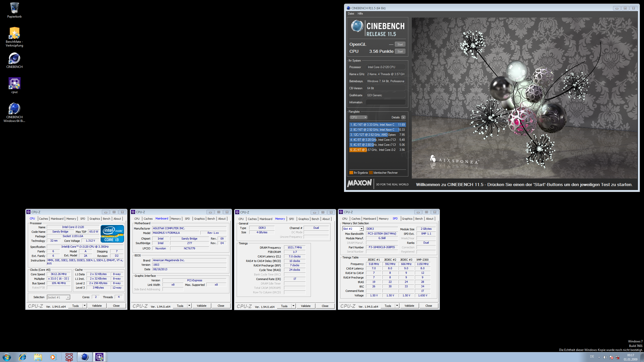Open the Papierkorb recycle bin icon
Screen dimensions: 644x362
pos(14,10)
